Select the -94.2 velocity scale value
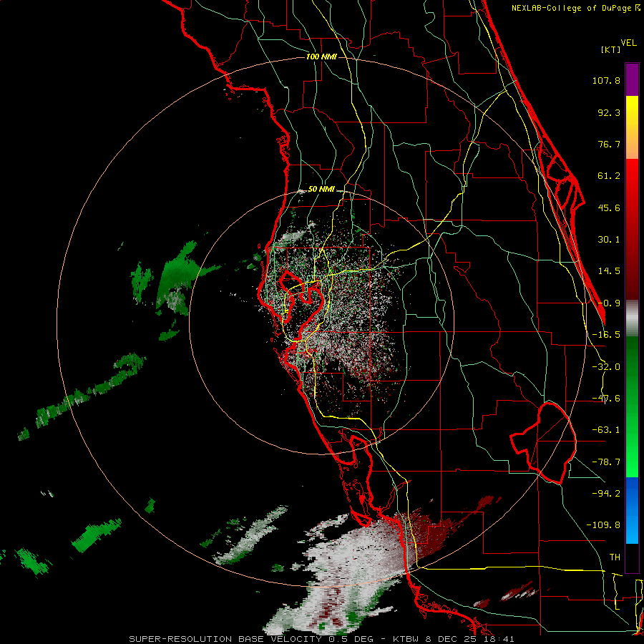The height and width of the screenshot is (644, 644). [x=606, y=493]
